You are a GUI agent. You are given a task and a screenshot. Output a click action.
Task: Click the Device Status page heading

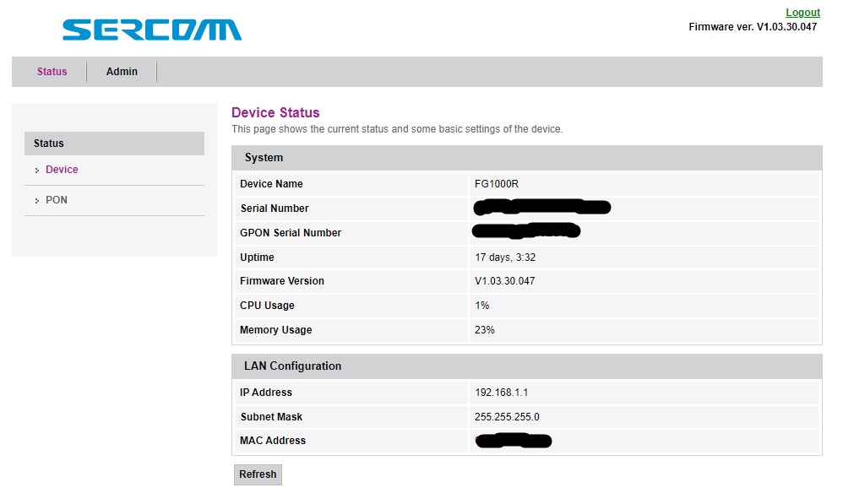(x=275, y=112)
